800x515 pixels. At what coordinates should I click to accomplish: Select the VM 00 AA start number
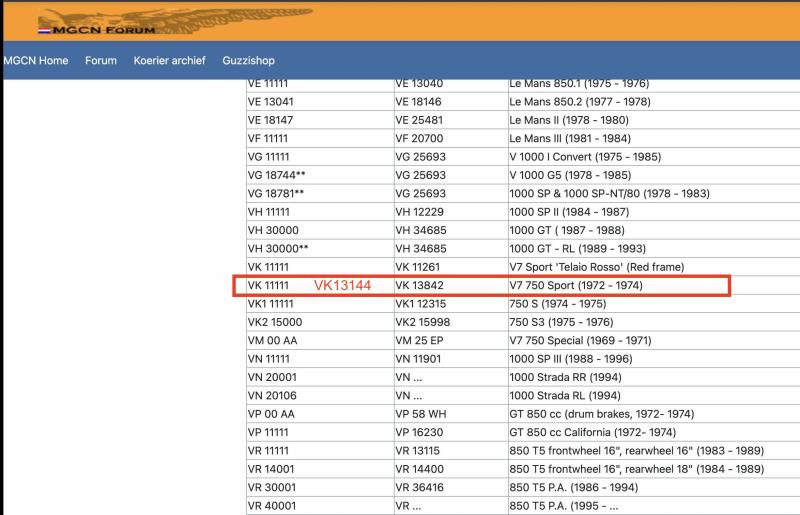tap(273, 341)
